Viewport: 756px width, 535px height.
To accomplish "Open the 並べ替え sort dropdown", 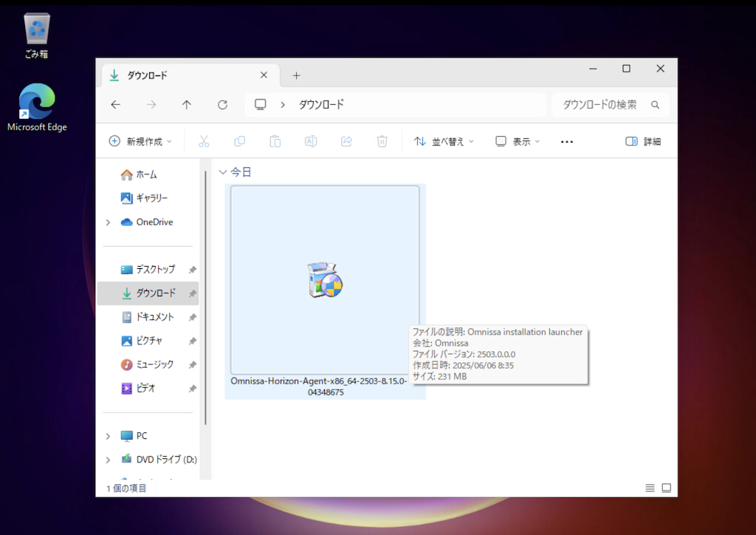I will coord(444,141).
